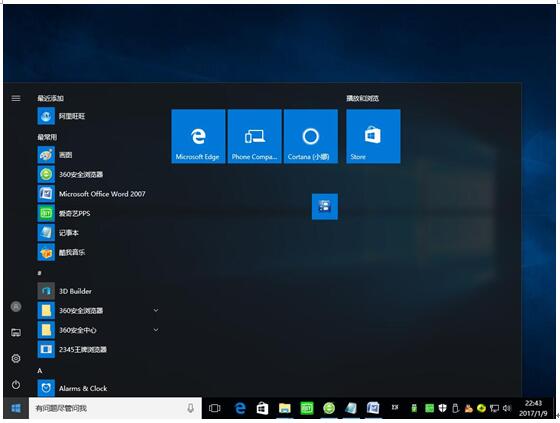The width and height of the screenshot is (560, 423).
Task: Open the clock showing 22:43
Action: pos(533,408)
